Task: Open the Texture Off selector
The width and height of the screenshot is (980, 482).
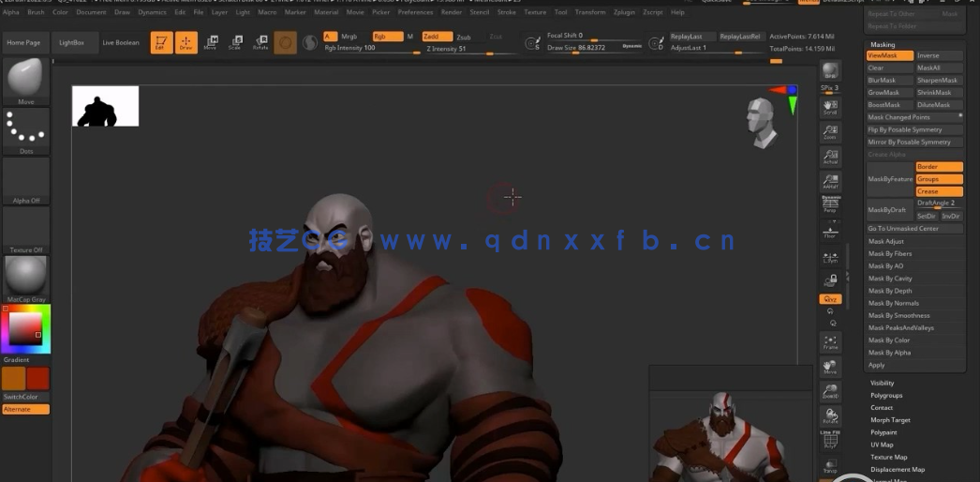Action: 25,230
